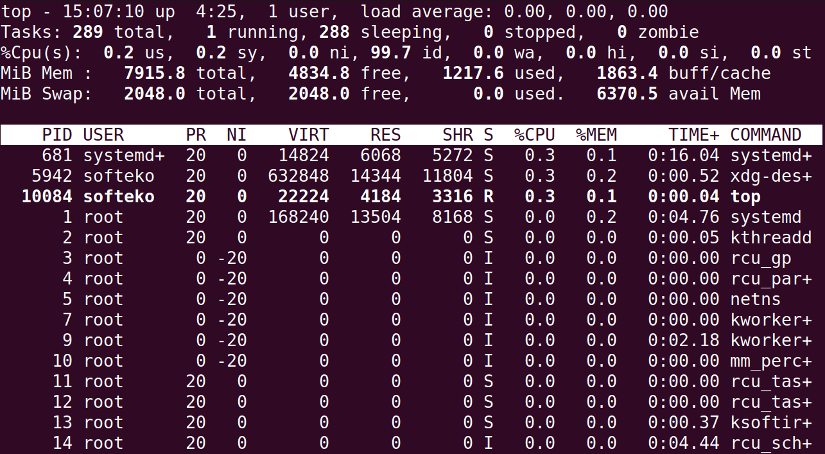Click the bold top command name

pyautogui.click(x=746, y=198)
